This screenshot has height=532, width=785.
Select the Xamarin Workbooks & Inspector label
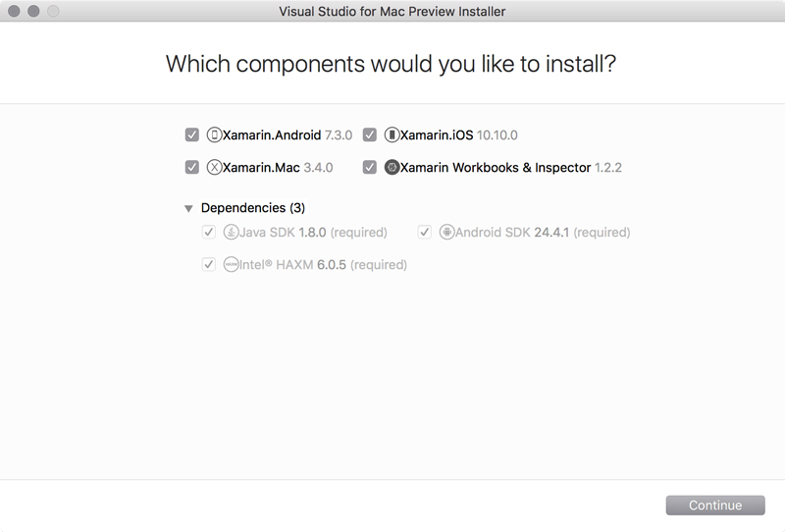[x=496, y=167]
